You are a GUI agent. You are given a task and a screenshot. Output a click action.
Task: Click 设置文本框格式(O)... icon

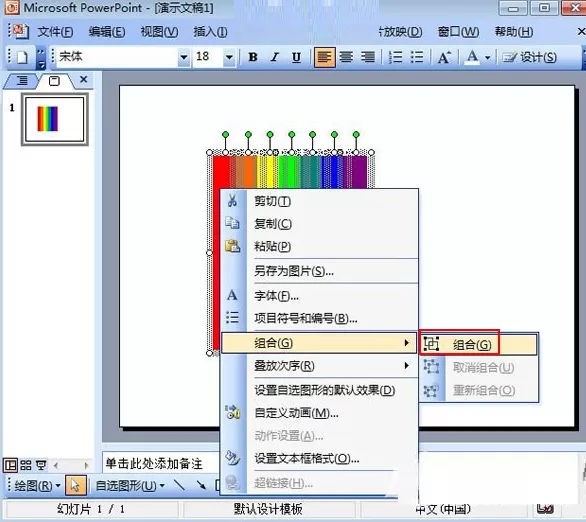point(232,458)
